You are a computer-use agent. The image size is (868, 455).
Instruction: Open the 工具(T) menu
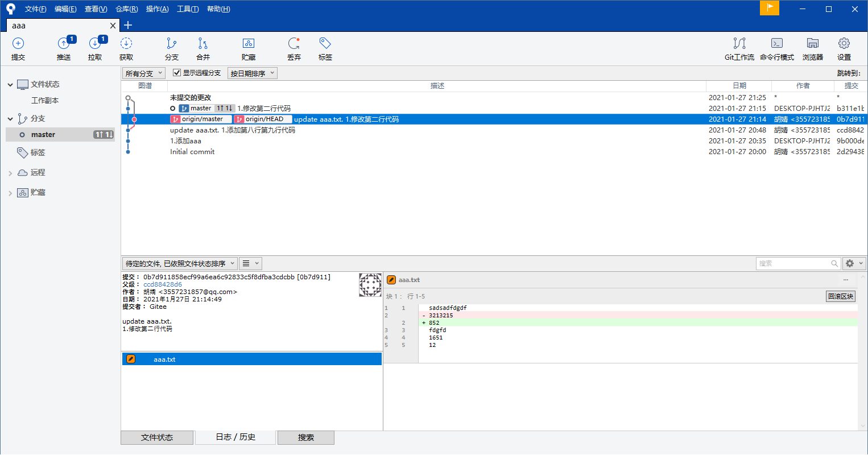pyautogui.click(x=188, y=9)
